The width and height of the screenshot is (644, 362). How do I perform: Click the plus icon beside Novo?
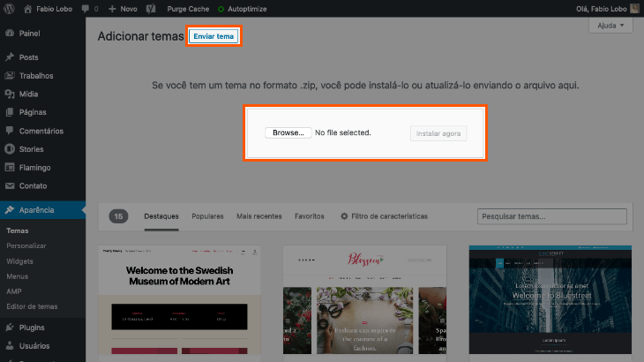[112, 9]
